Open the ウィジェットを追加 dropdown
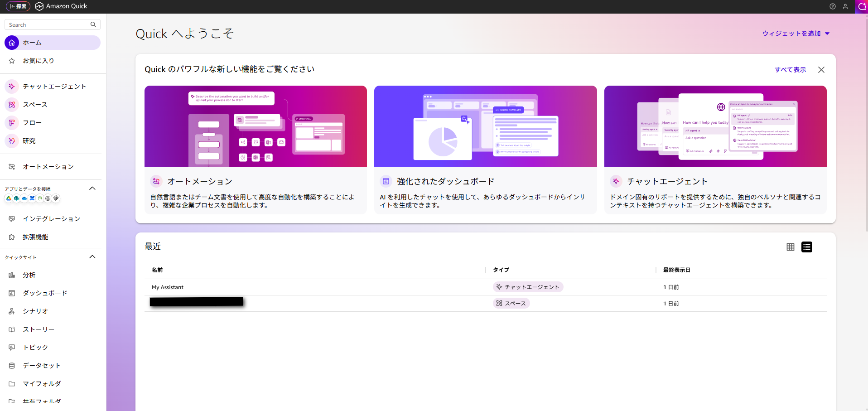The height and width of the screenshot is (411, 868). point(796,34)
